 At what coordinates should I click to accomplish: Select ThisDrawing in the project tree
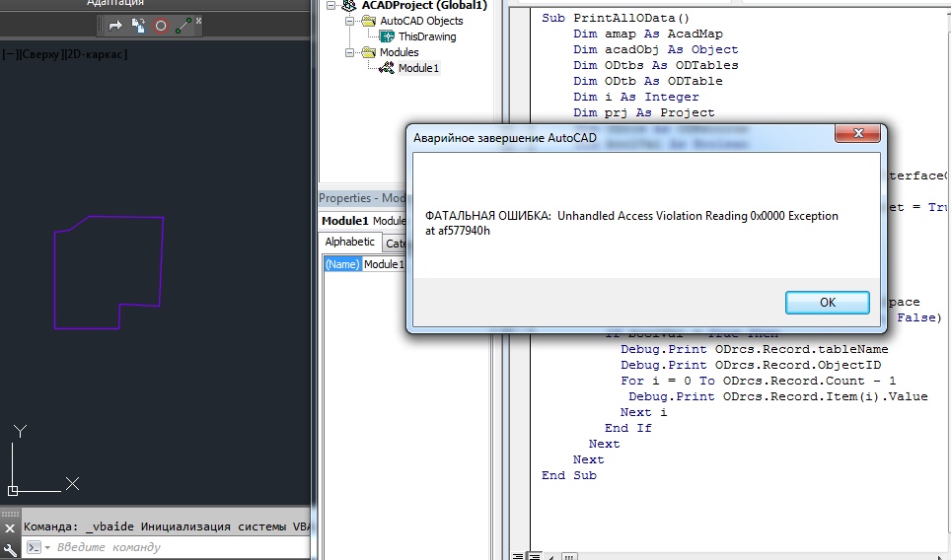(x=427, y=36)
